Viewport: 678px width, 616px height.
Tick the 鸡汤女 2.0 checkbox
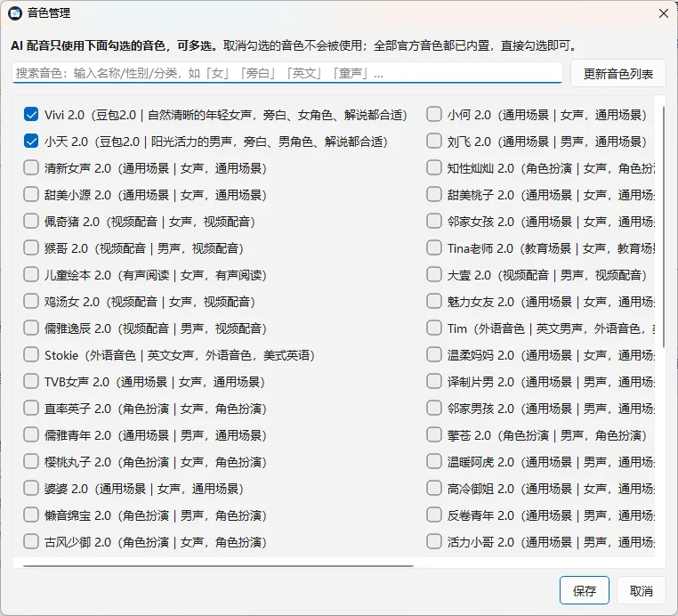click(x=31, y=302)
